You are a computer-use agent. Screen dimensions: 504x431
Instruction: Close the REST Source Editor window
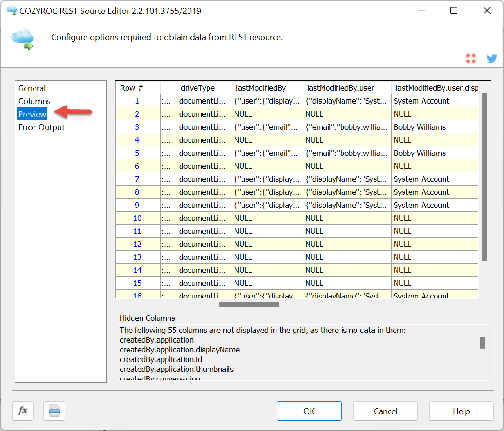(x=487, y=11)
